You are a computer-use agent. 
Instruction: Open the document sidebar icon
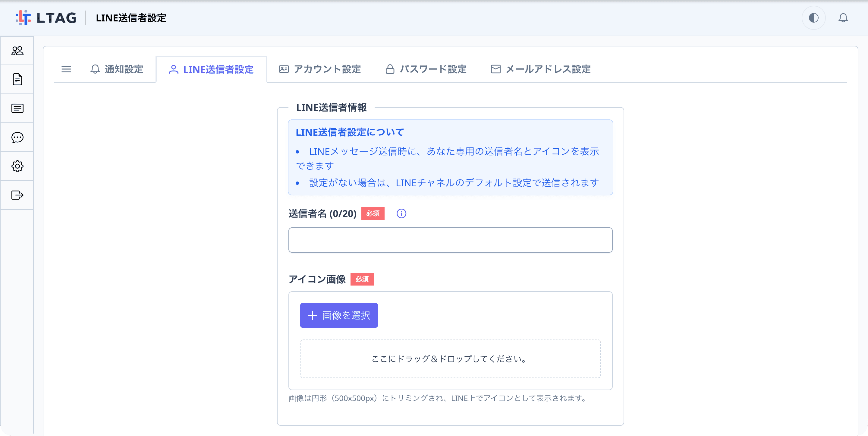click(17, 79)
